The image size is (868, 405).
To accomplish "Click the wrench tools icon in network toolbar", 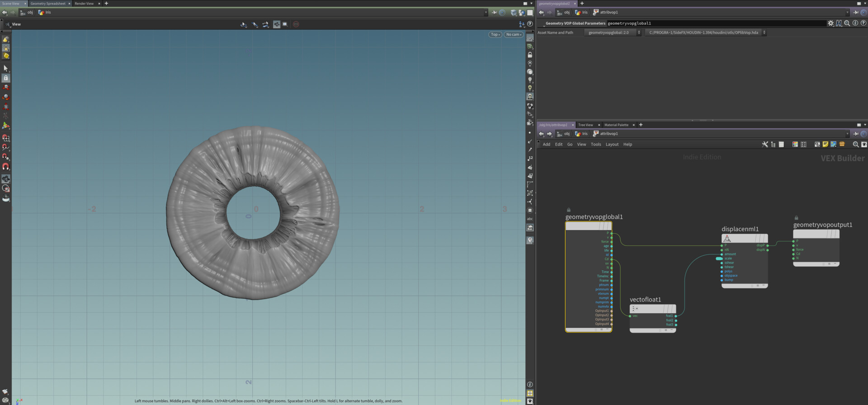I will [765, 144].
